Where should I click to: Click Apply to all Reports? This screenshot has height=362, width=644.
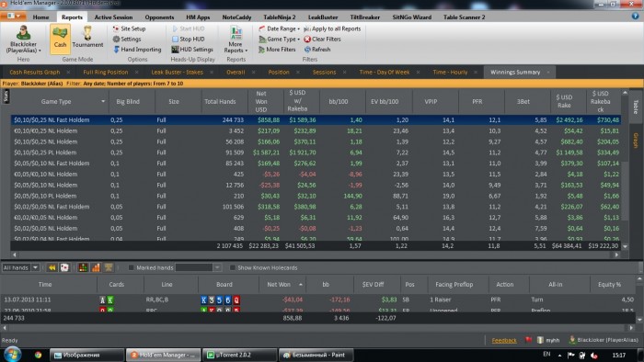point(332,28)
